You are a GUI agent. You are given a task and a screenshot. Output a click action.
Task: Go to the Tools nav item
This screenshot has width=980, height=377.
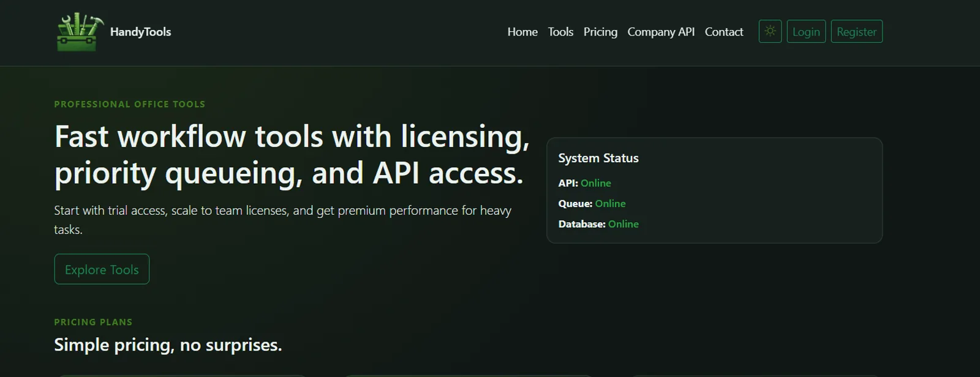pos(560,32)
